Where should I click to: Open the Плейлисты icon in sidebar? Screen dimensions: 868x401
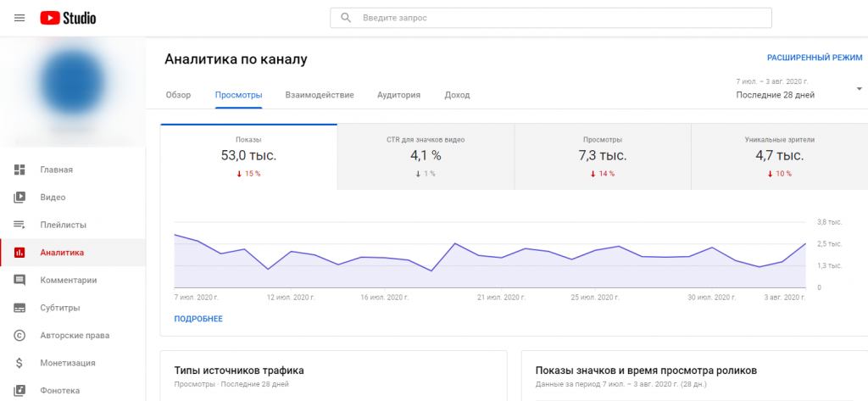tap(19, 225)
